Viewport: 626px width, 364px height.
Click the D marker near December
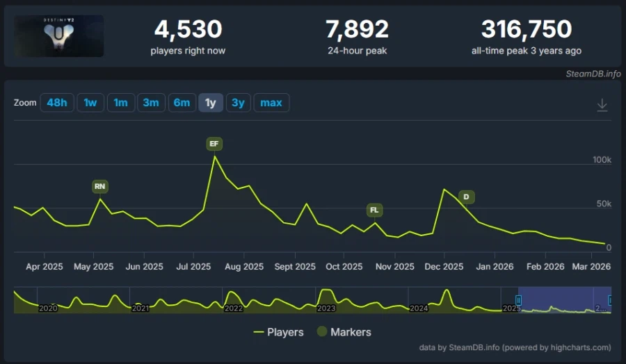pyautogui.click(x=466, y=197)
